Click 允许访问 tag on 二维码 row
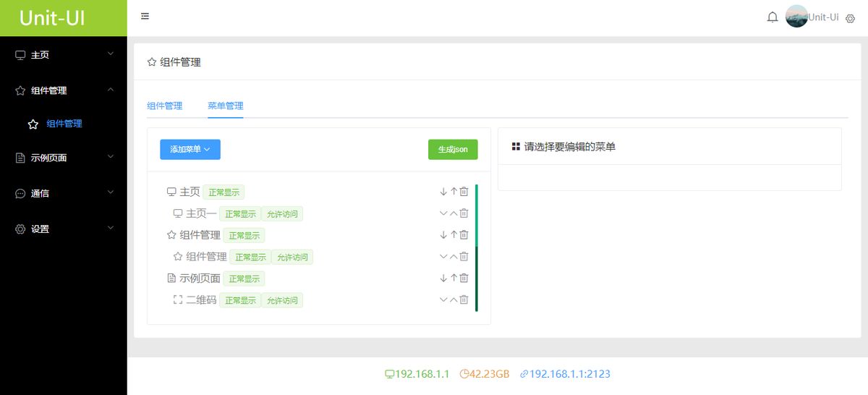The height and width of the screenshot is (395, 868). pyautogui.click(x=281, y=300)
